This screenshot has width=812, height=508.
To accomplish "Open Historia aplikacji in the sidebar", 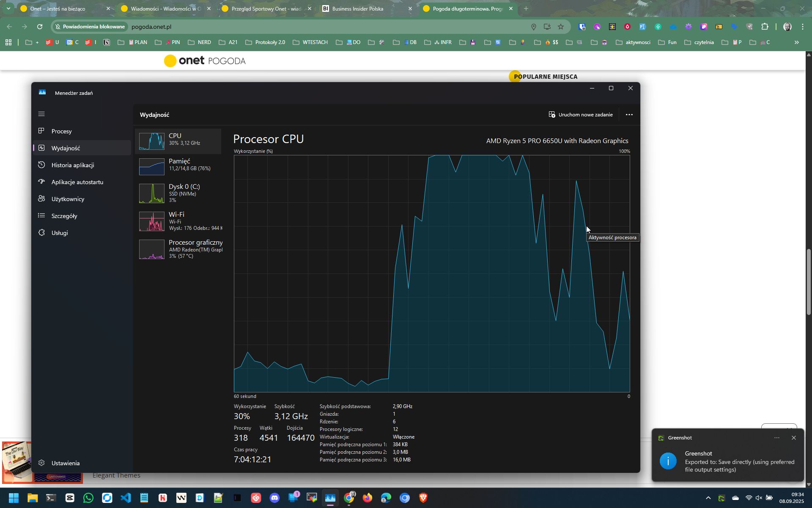I will 73,165.
